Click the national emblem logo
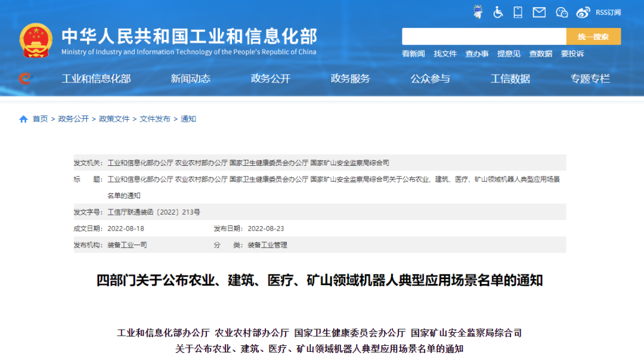Viewport: 644px width, 359px height. [x=36, y=41]
